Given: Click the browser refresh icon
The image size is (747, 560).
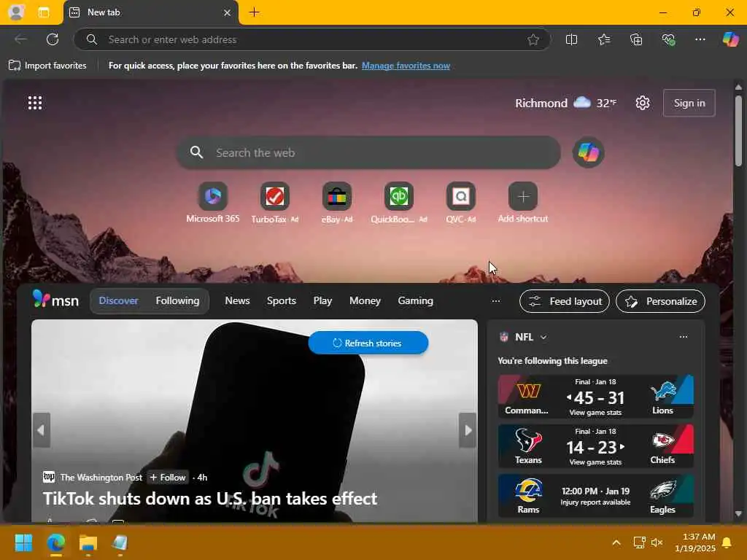Looking at the screenshot, I should click(x=53, y=39).
